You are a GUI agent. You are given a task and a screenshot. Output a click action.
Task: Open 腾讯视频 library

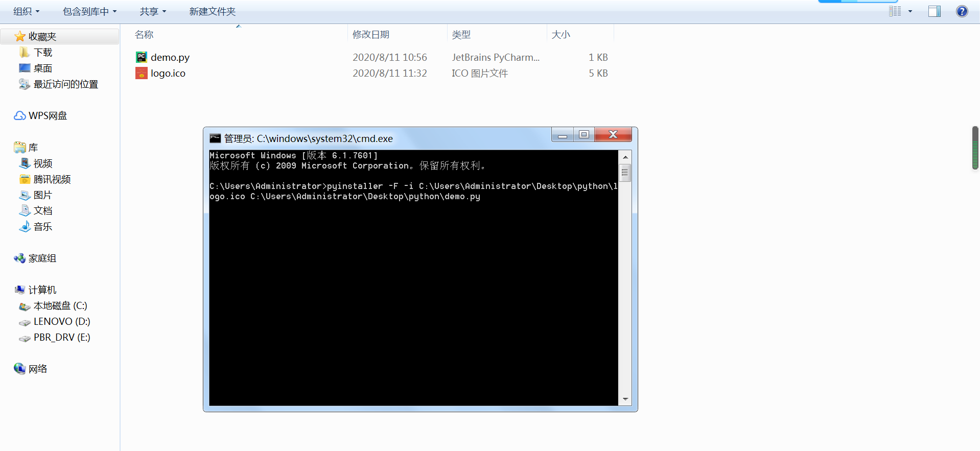[x=52, y=179]
